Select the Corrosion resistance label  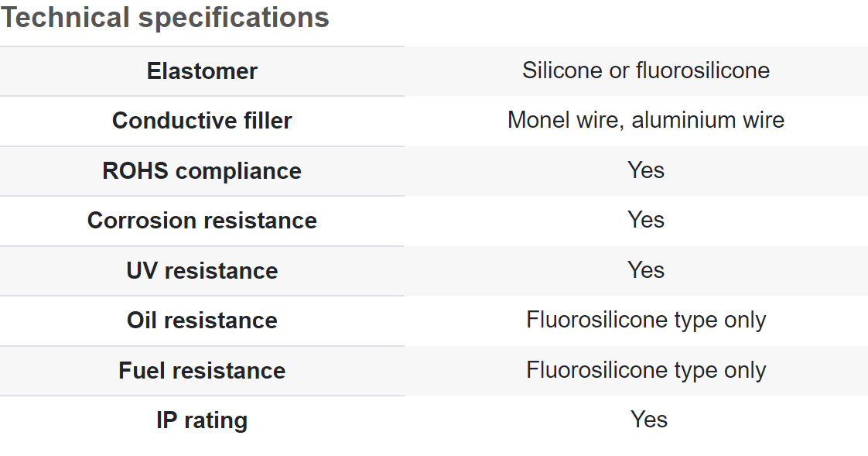[x=202, y=221]
